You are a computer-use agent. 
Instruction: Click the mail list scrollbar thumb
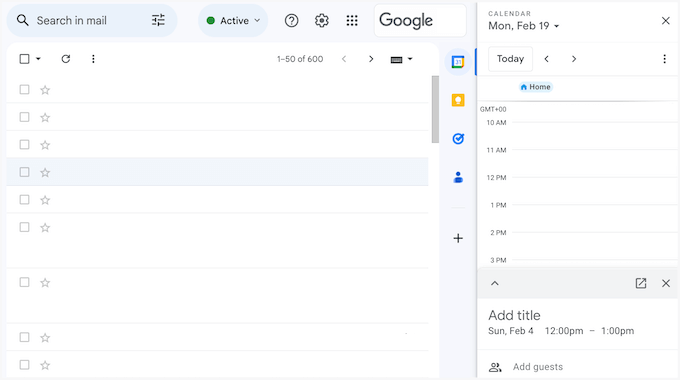[x=435, y=109]
